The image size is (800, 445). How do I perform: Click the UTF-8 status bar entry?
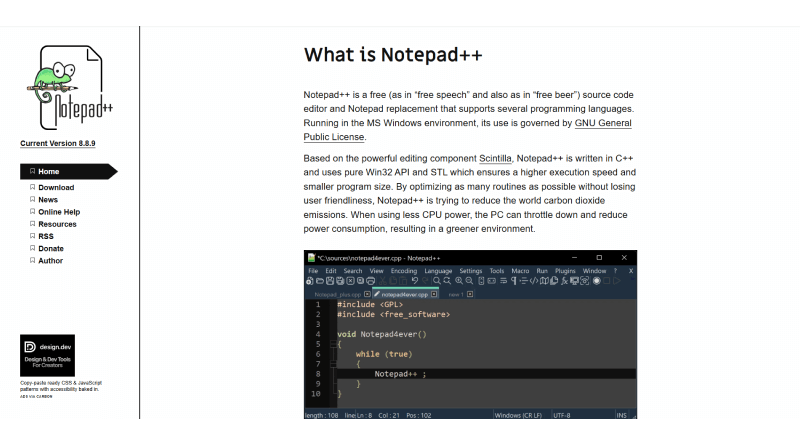coord(562,415)
